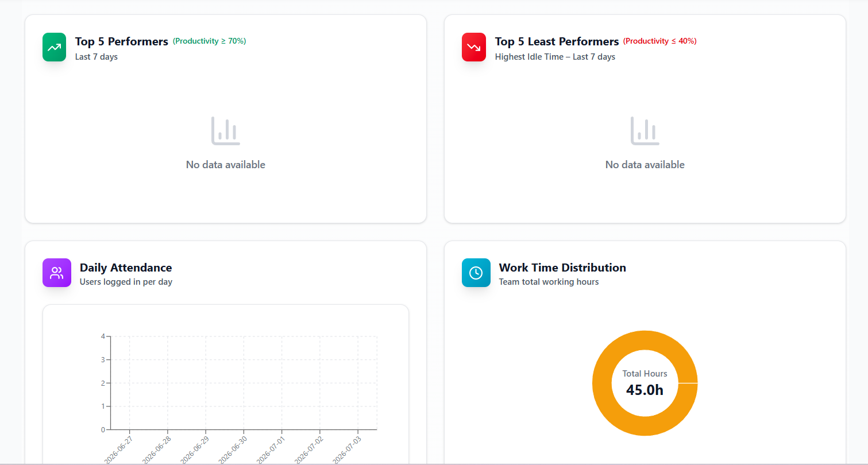This screenshot has height=465, width=868.
Task: Click 'Highest Idle Time – Last 7 days' subtitle
Action: (555, 57)
